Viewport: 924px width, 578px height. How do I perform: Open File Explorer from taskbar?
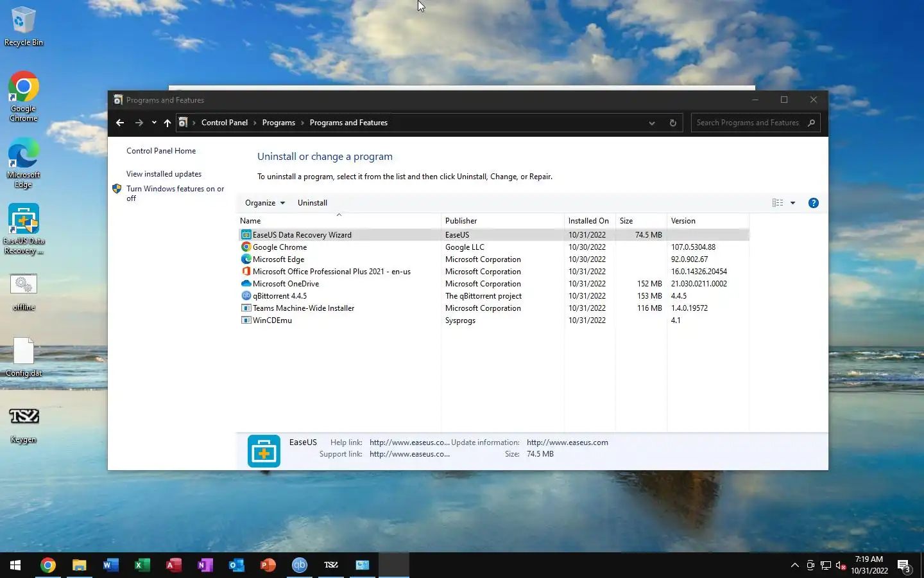pyautogui.click(x=79, y=565)
